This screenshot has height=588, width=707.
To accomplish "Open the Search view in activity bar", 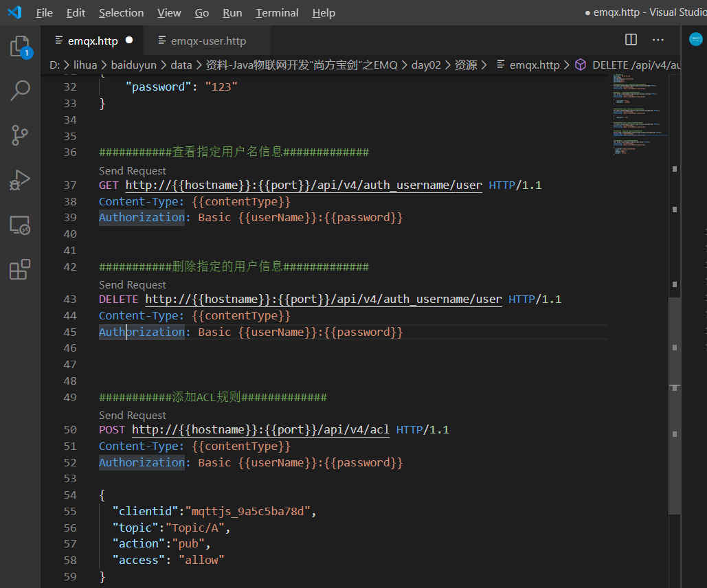I will 21,90.
